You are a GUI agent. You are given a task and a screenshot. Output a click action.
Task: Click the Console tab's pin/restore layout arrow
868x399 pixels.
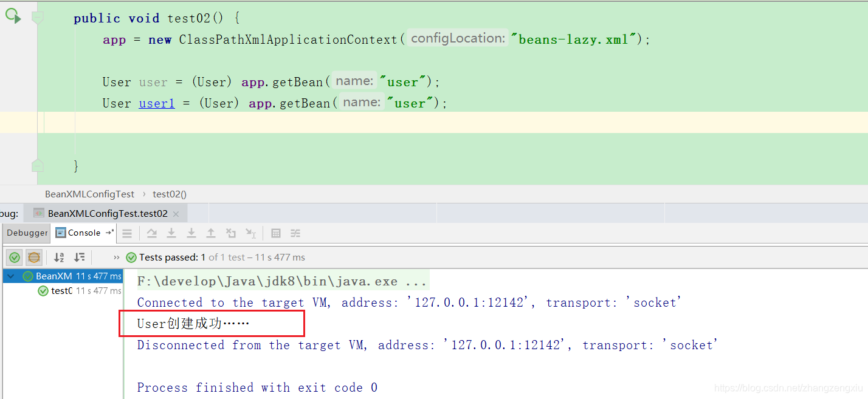pos(109,233)
